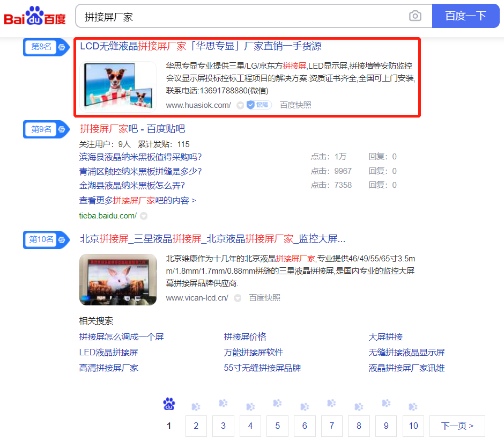
Task: Search related term 高清拼接屏厂家
Action: tap(109, 368)
